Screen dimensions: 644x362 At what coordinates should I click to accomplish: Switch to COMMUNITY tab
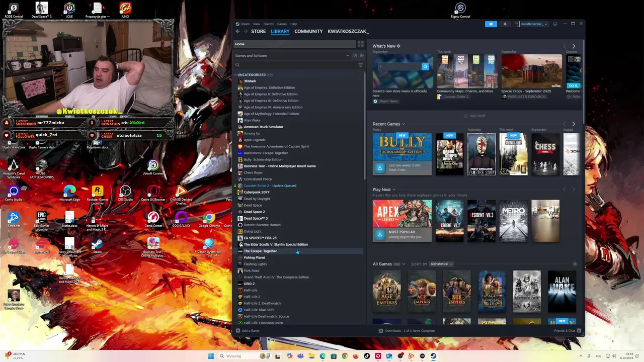(x=308, y=31)
